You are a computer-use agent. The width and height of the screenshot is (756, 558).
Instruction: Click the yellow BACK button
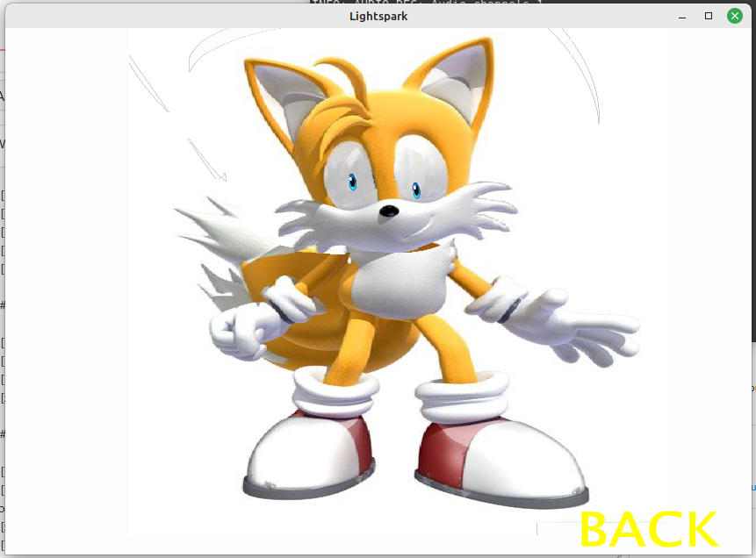pos(647,529)
